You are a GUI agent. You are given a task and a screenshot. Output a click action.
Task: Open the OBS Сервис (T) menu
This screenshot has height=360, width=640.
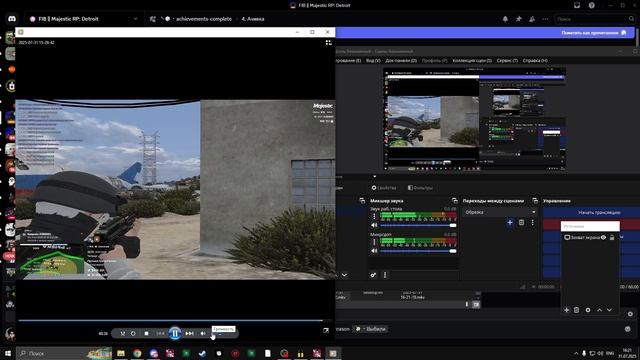coord(507,60)
